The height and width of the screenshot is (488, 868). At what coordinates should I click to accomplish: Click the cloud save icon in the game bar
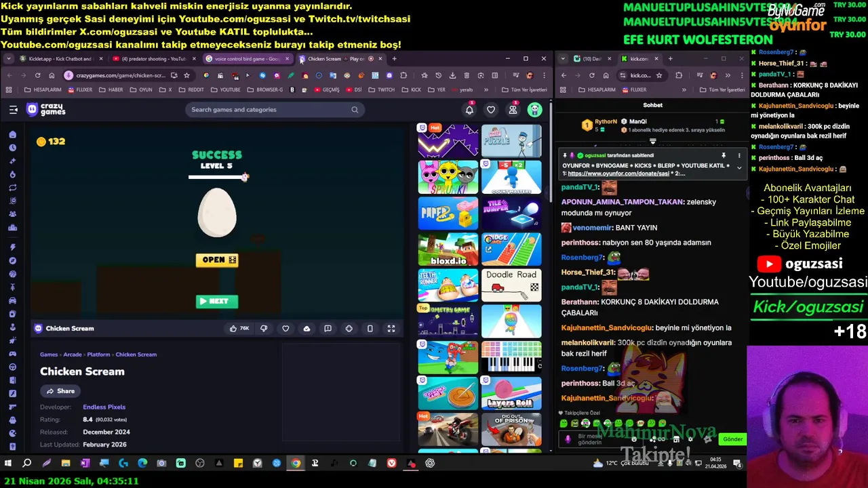point(307,329)
